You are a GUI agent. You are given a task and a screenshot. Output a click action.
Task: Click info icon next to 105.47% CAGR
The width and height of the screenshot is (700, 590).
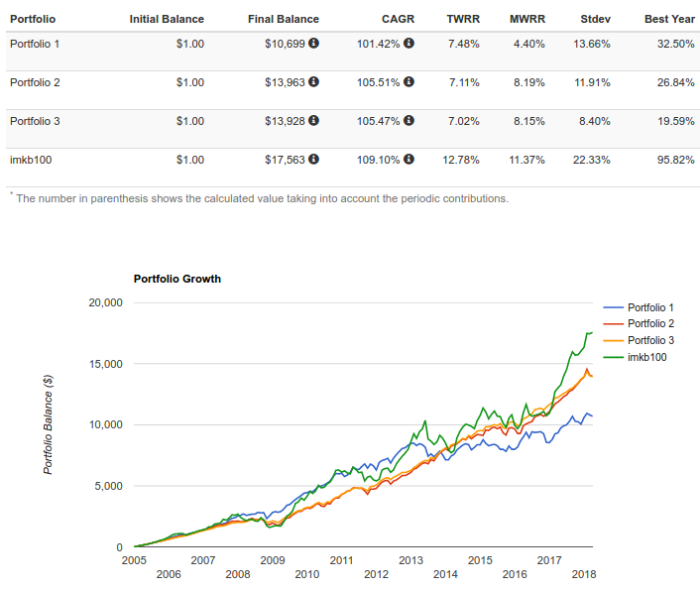408,121
